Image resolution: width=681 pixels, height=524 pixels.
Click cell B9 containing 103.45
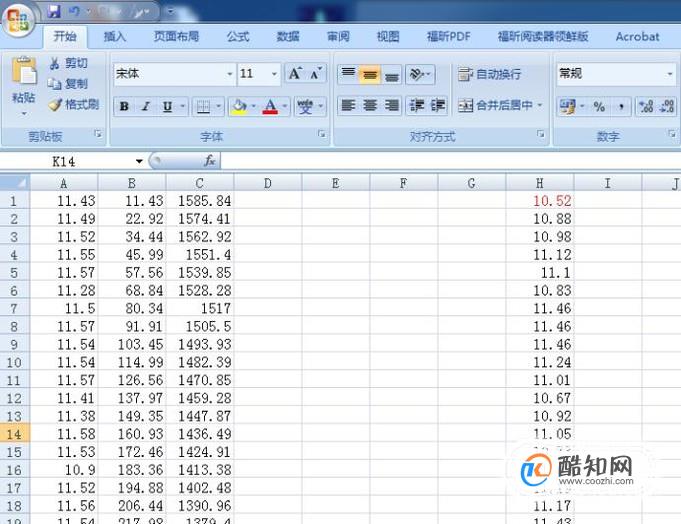point(132,344)
